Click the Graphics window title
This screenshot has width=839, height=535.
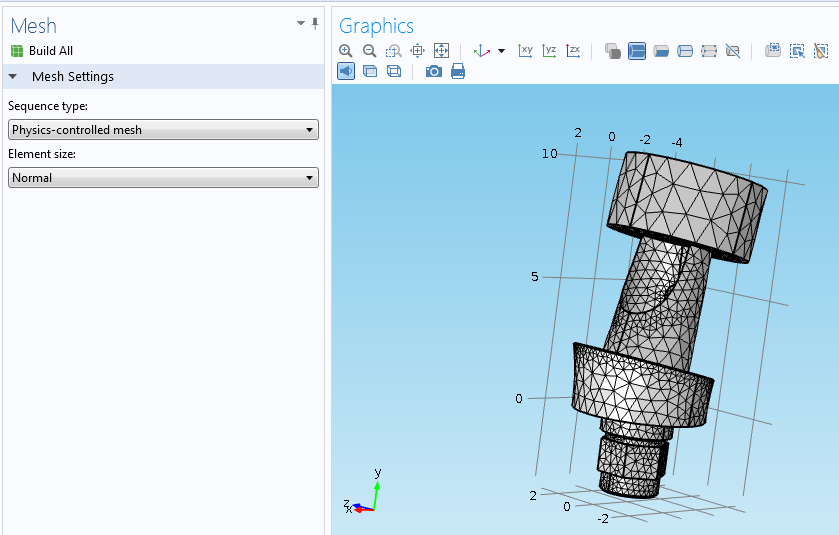[376, 26]
